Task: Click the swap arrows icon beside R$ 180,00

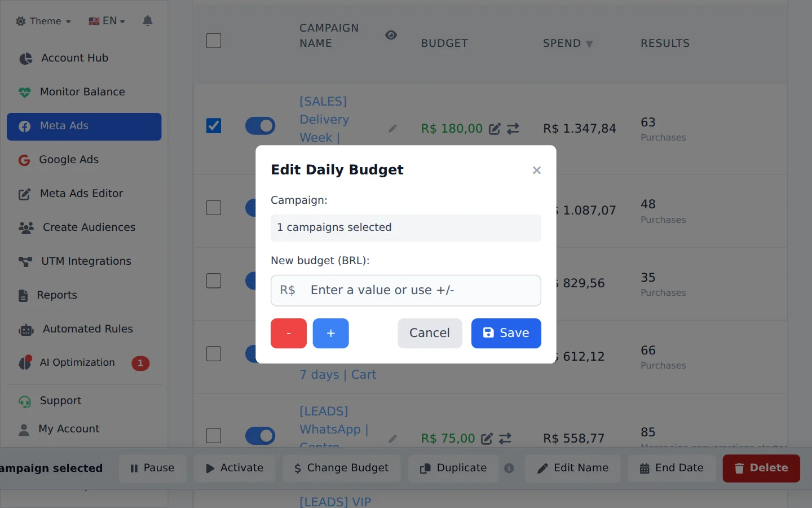Action: tap(513, 129)
